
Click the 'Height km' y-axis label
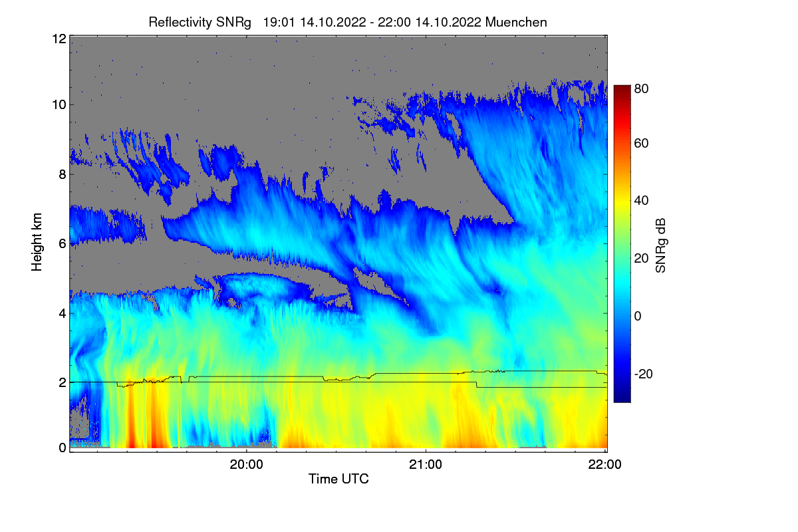click(x=36, y=243)
